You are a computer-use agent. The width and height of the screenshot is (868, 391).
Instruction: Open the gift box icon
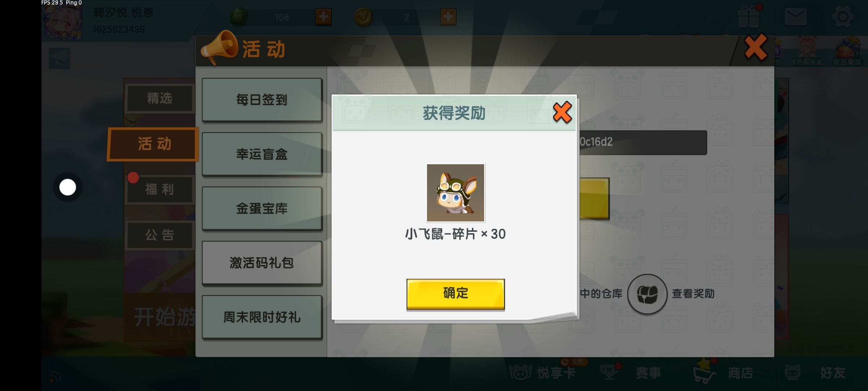(749, 16)
